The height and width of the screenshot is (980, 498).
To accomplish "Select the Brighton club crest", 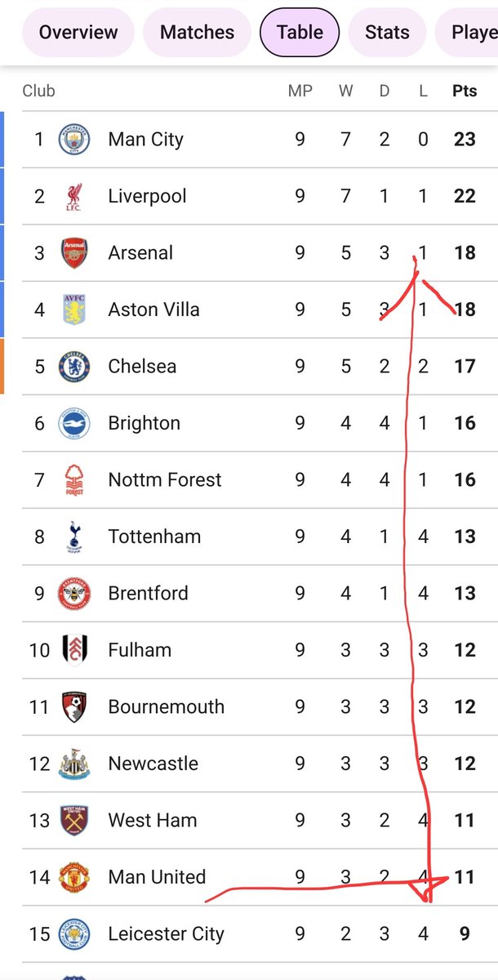I will [74, 423].
